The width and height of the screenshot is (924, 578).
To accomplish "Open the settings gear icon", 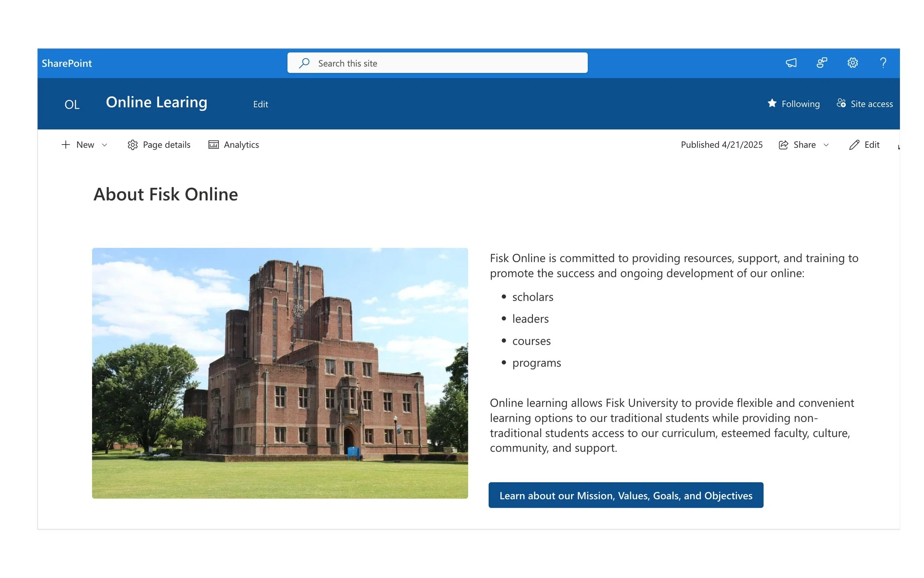I will [852, 63].
